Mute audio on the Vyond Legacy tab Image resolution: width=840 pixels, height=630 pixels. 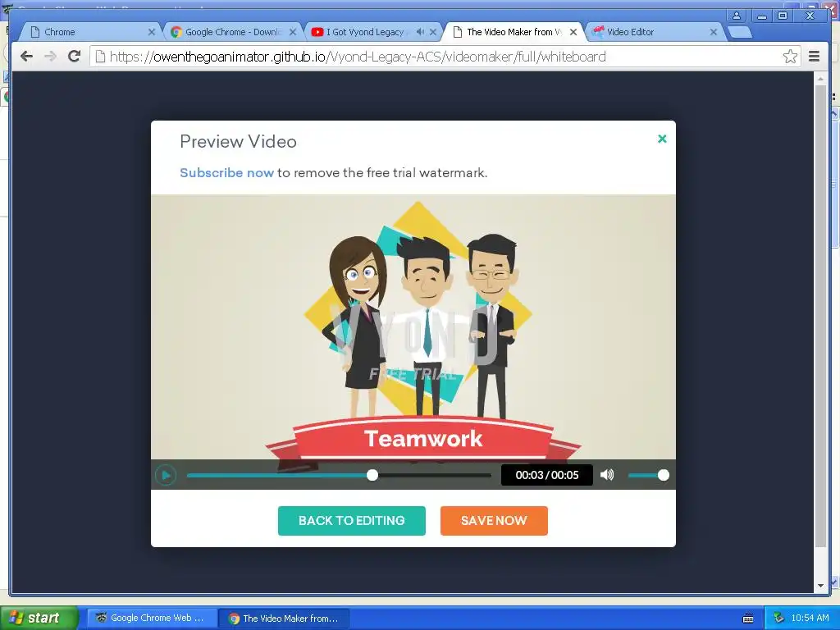(420, 32)
